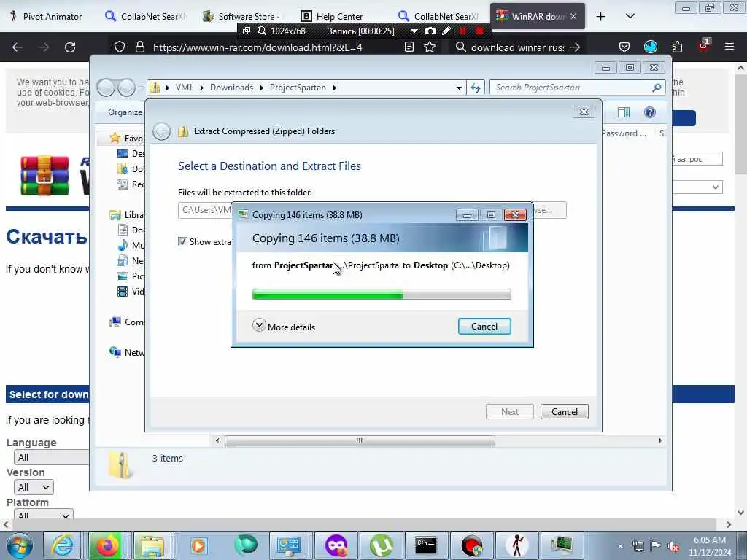This screenshot has width=747, height=560.
Task: Select Libraries in Explorer navigation pane
Action: point(127,215)
